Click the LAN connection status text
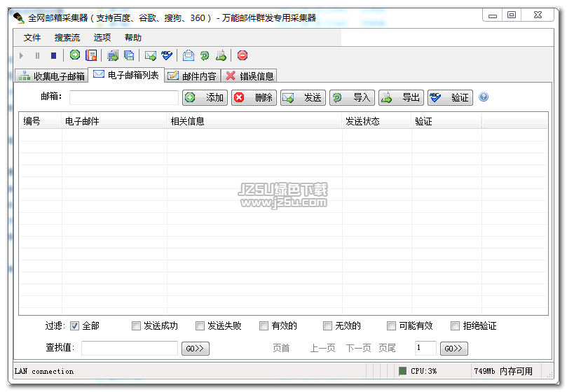Screen dimensions: 567x392 [x=43, y=371]
